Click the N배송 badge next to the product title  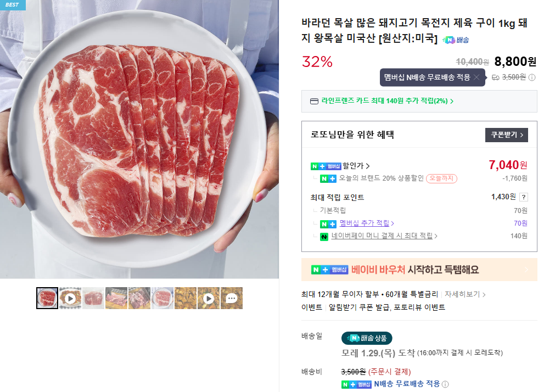pyautogui.click(x=455, y=40)
